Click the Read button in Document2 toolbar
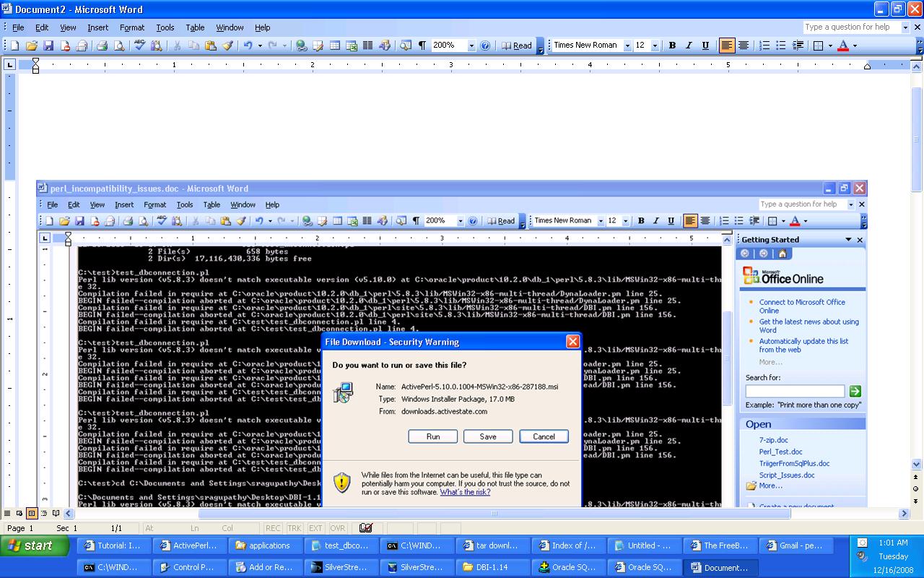Viewport: 924px width, 578px height. (517, 46)
